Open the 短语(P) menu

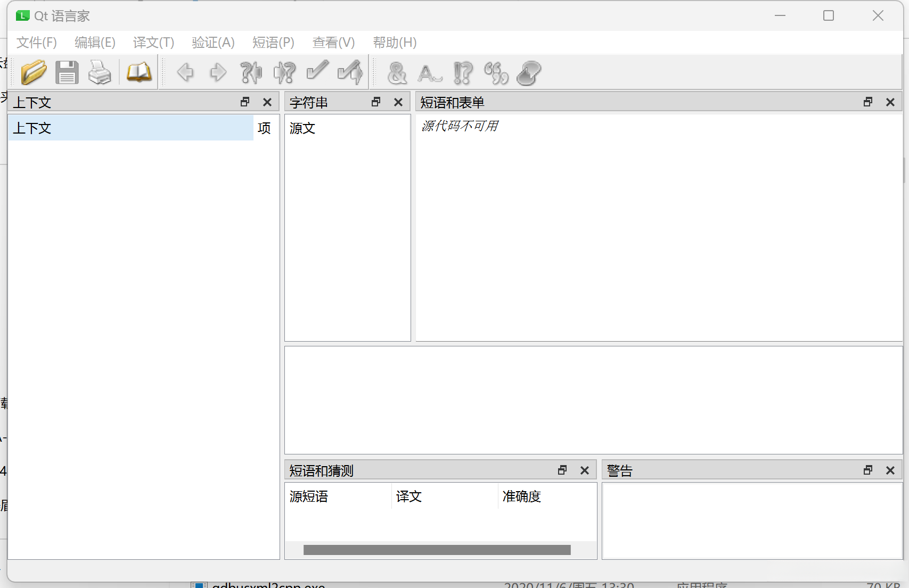coord(273,43)
